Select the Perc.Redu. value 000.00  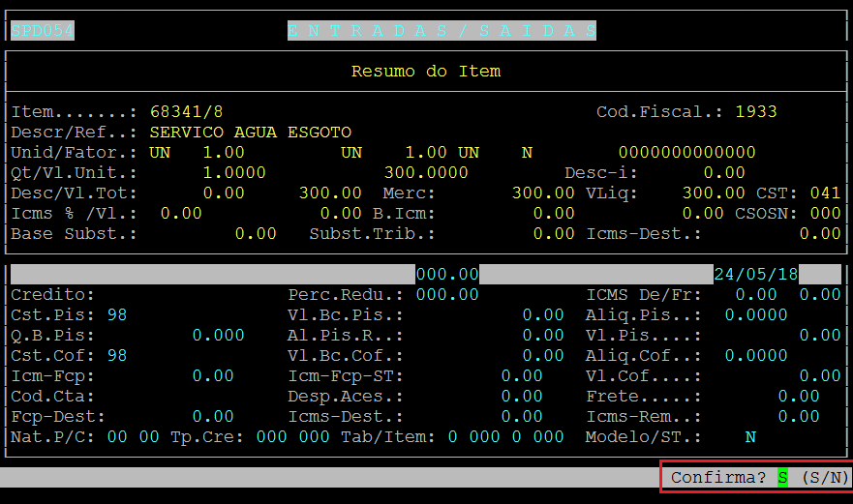[447, 294]
